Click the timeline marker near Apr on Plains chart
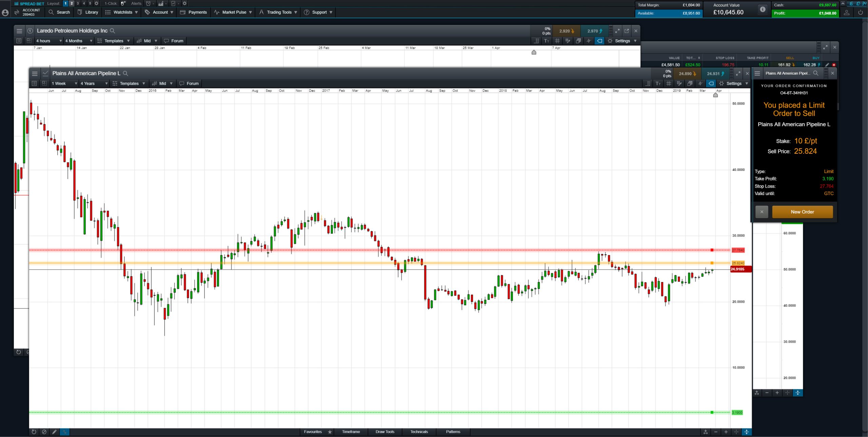The image size is (868, 437). coord(715,95)
